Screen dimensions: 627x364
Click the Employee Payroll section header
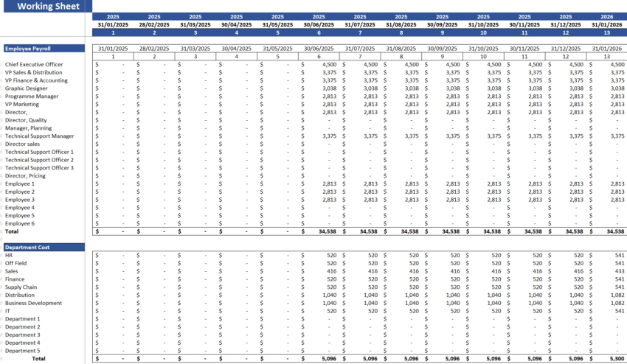[44, 49]
